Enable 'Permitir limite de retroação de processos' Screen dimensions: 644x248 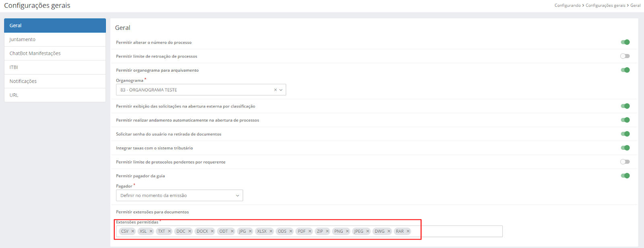(625, 56)
